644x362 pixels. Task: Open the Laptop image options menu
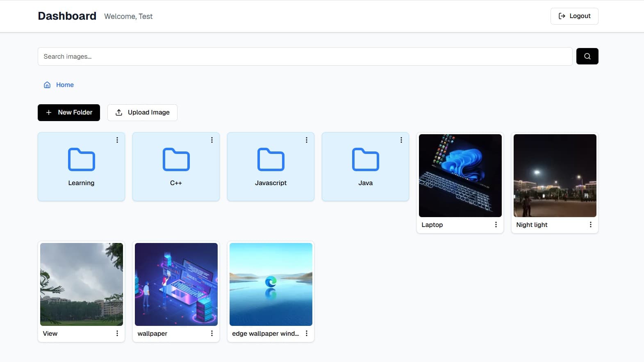[x=496, y=225]
